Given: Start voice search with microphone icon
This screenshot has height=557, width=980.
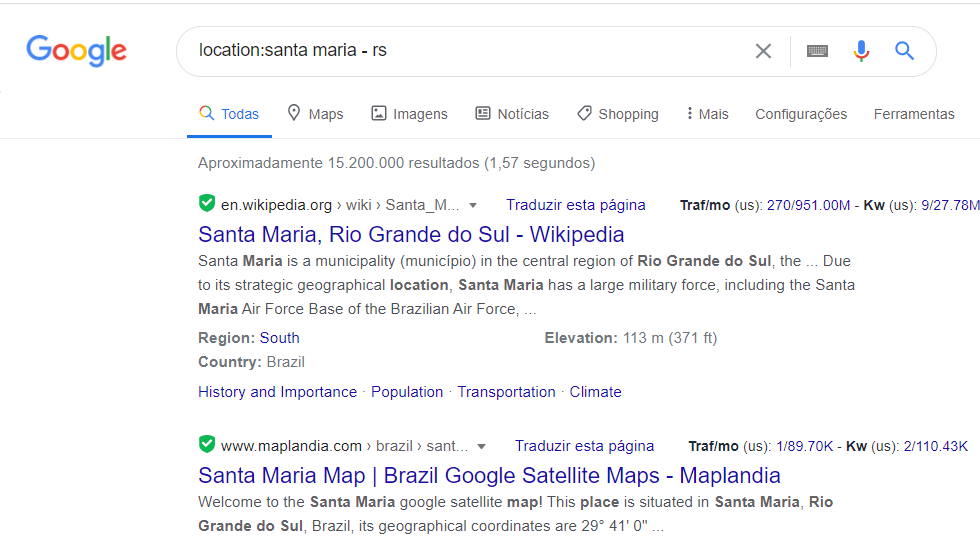Looking at the screenshot, I should (x=861, y=51).
